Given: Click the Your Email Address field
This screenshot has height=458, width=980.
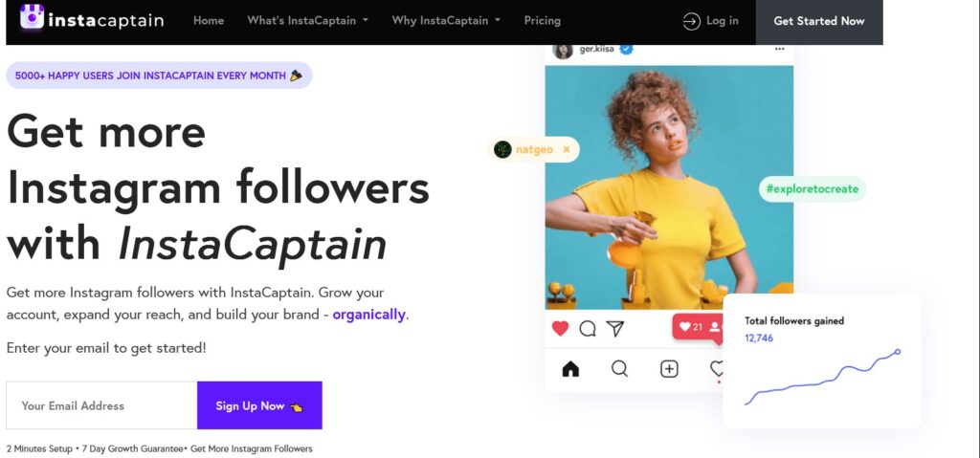Looking at the screenshot, I should click(x=101, y=405).
